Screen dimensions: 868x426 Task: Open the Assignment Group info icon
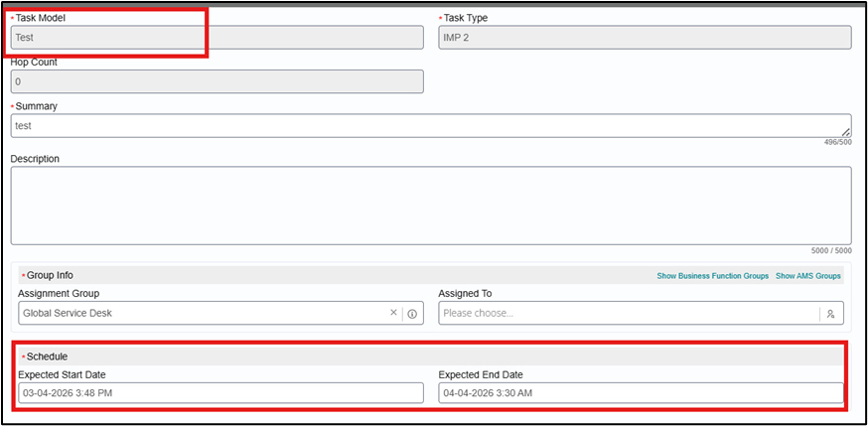pos(412,314)
